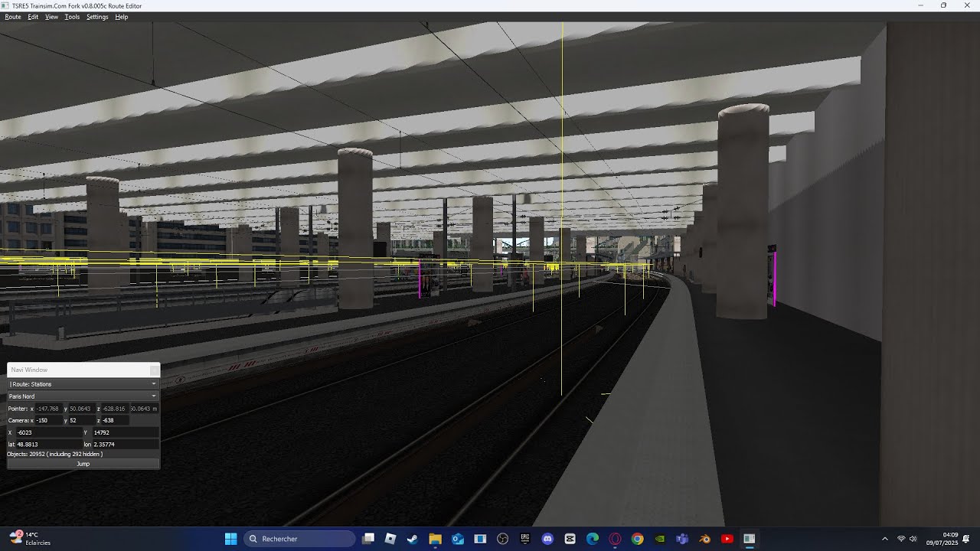Click the Camera x field showing -150
The height and width of the screenshot is (551, 980).
[x=48, y=420]
